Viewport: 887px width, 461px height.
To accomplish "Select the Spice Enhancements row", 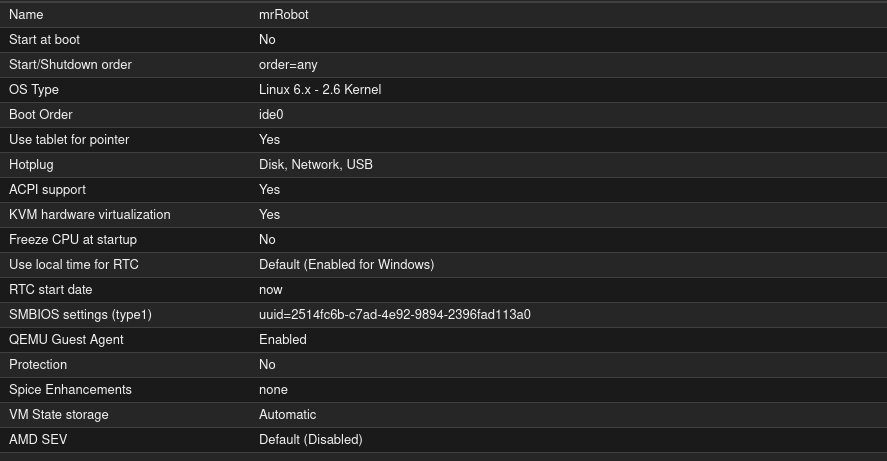I will 70,390.
